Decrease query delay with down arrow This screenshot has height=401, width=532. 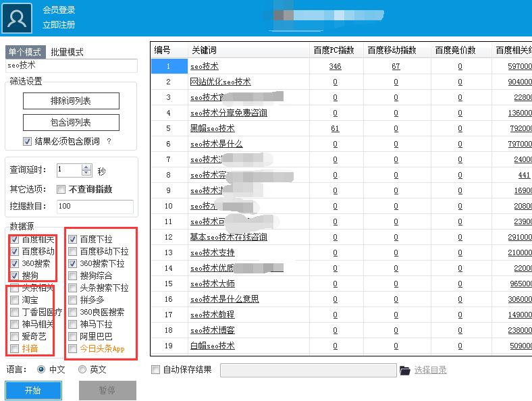point(86,173)
